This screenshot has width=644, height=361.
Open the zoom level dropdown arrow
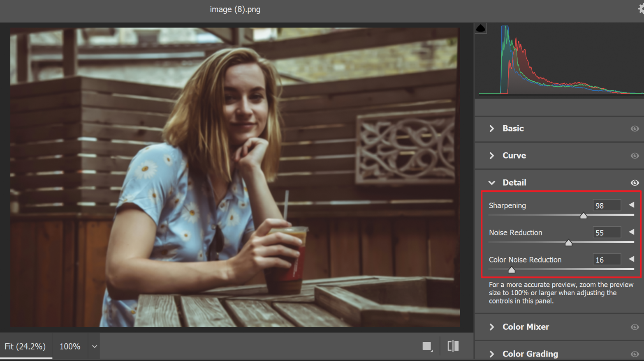tap(95, 347)
